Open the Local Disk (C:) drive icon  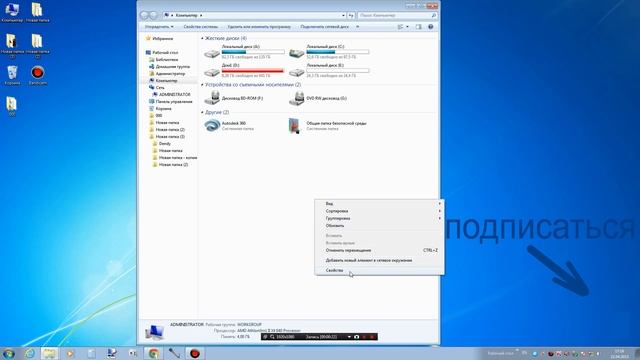(x=297, y=53)
